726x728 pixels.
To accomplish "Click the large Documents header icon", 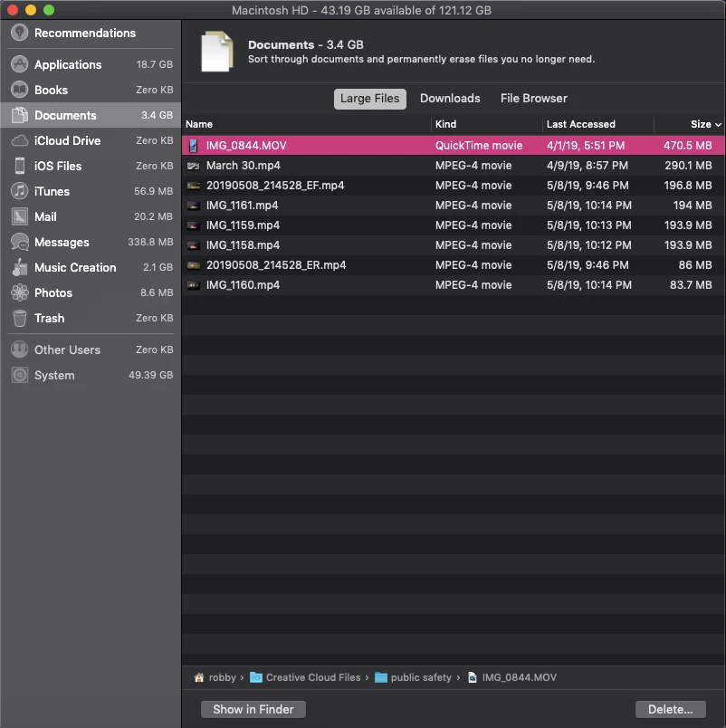I will [x=216, y=51].
